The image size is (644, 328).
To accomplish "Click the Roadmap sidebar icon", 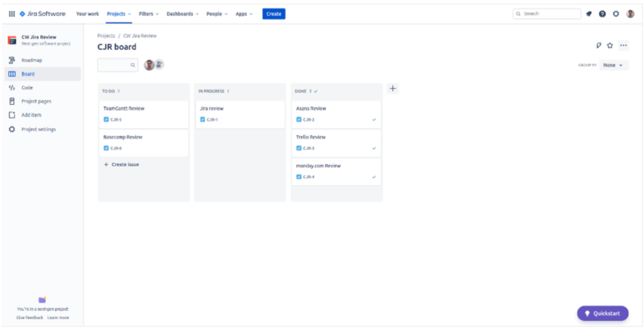I will click(12, 60).
